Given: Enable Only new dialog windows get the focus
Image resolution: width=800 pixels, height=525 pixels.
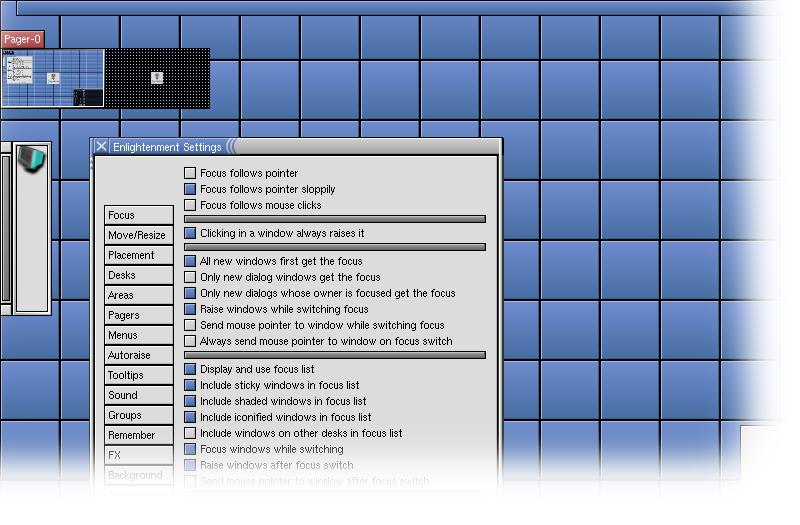Looking at the screenshot, I should [190, 277].
